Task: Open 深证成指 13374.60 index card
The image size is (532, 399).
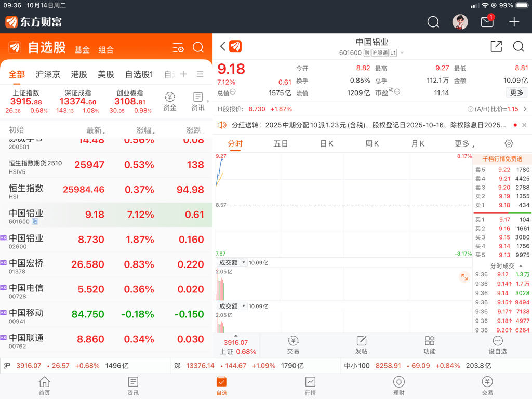Action: click(x=78, y=101)
